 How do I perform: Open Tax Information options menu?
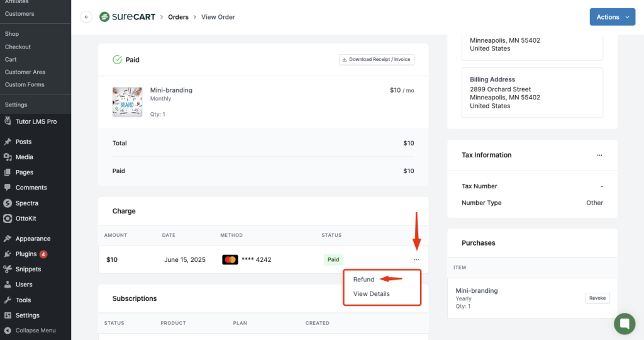(x=599, y=155)
